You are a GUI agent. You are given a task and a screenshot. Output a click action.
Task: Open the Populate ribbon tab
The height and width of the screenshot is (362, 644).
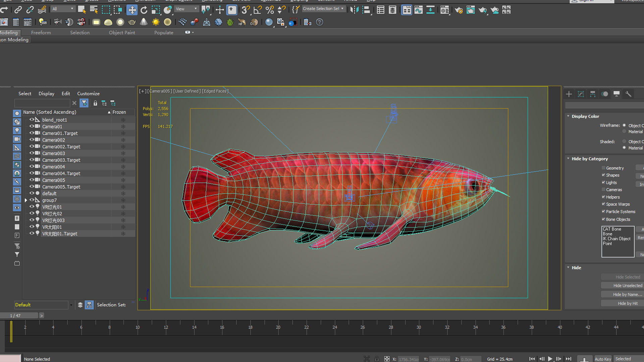coord(164,33)
